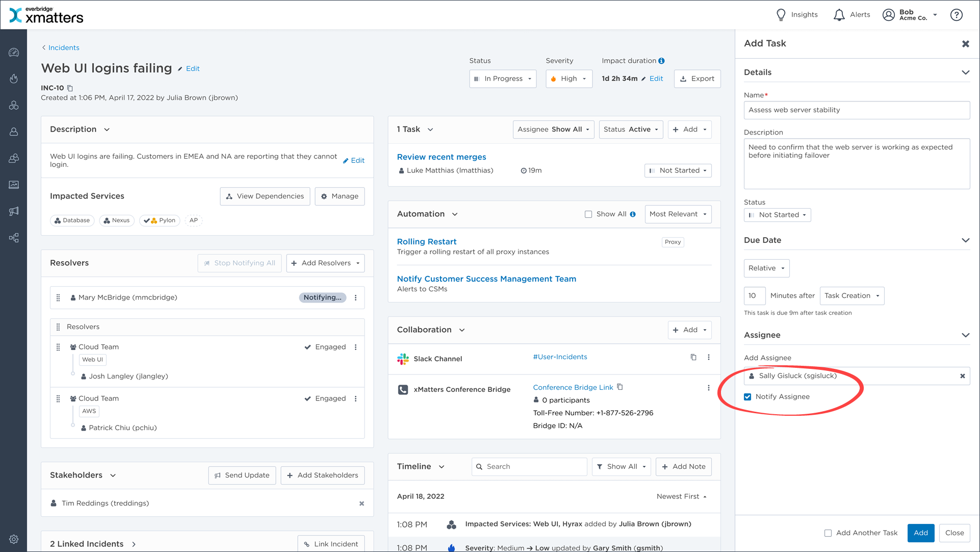Image resolution: width=980 pixels, height=552 pixels.
Task: Open Cloud Team AWS options menu
Action: (x=356, y=398)
